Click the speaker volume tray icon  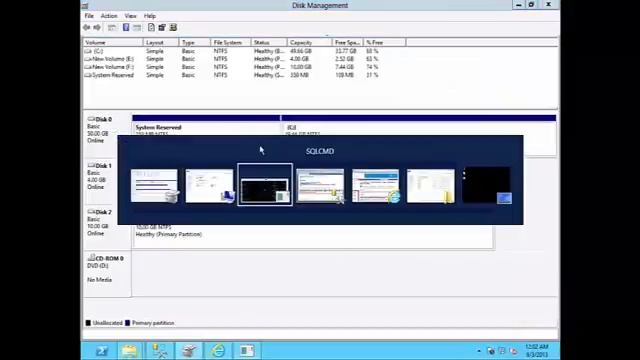click(514, 351)
